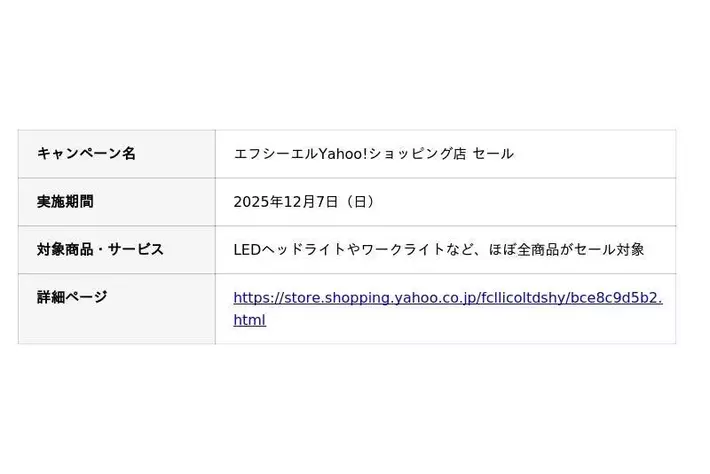
Task: Click the https:// prefix of the detail link
Action: pos(257,297)
